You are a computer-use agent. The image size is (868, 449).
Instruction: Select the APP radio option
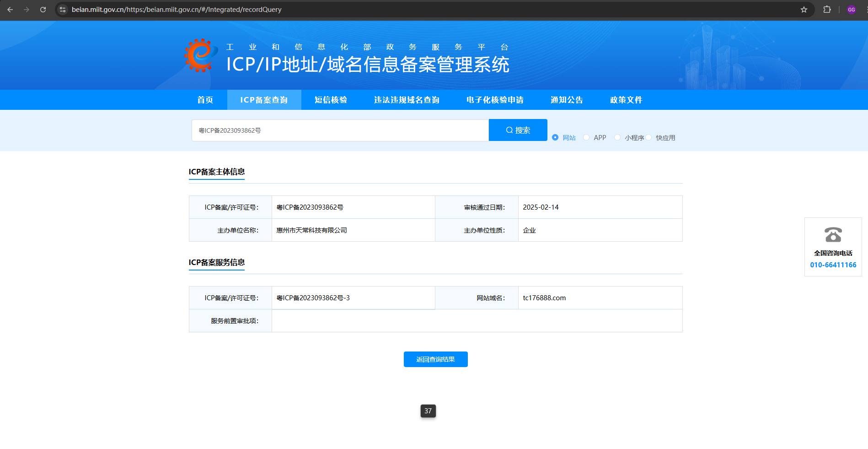[x=586, y=137]
